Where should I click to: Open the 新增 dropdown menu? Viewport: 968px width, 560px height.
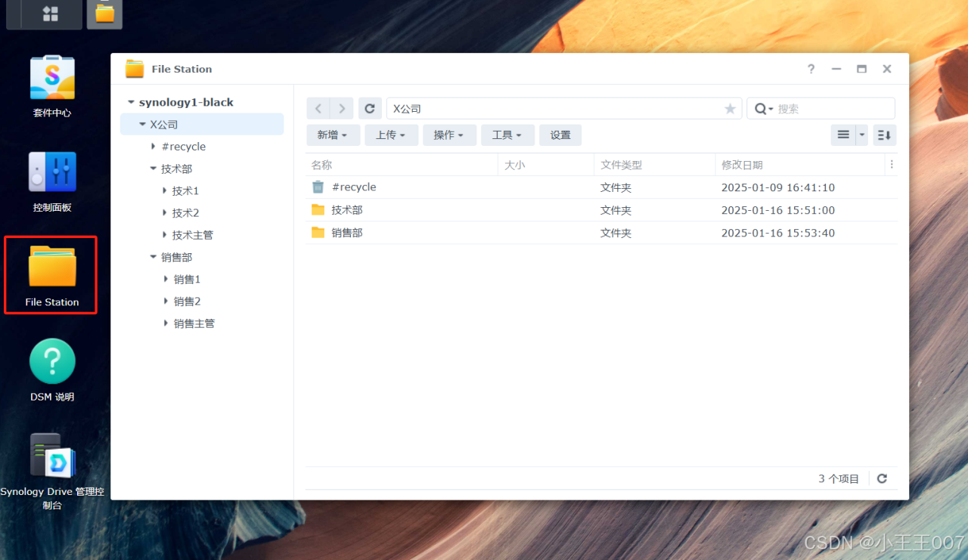click(333, 135)
